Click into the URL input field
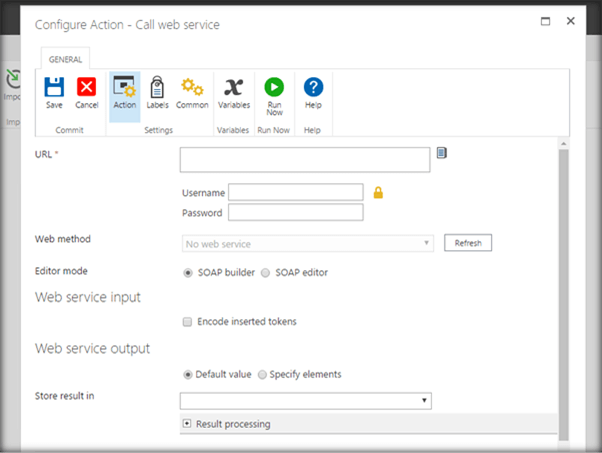 coord(305,160)
